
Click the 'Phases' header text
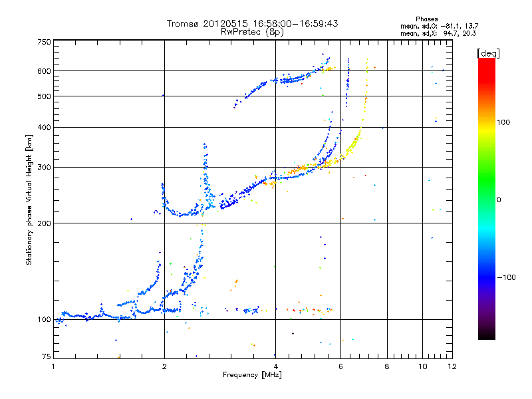click(x=427, y=19)
